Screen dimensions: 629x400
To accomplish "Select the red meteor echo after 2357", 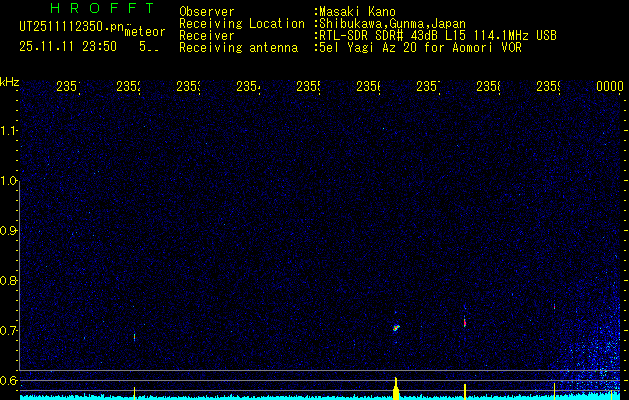I will click(465, 322).
